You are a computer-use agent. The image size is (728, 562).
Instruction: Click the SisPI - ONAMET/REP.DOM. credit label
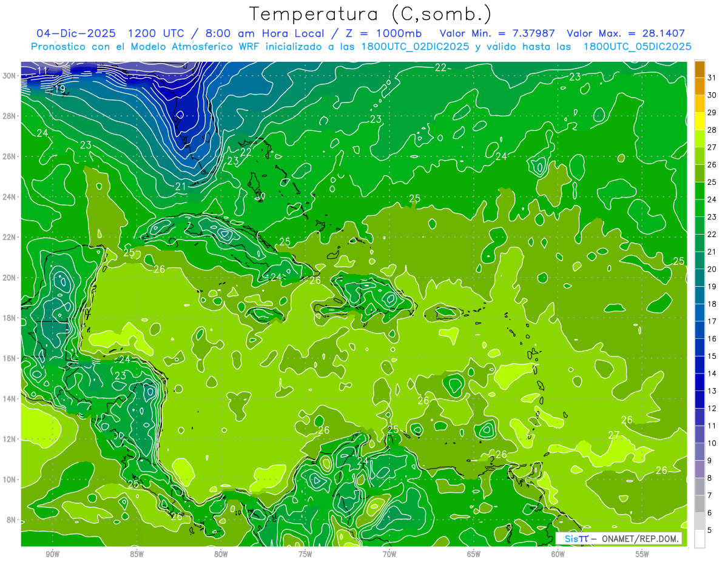(618, 538)
